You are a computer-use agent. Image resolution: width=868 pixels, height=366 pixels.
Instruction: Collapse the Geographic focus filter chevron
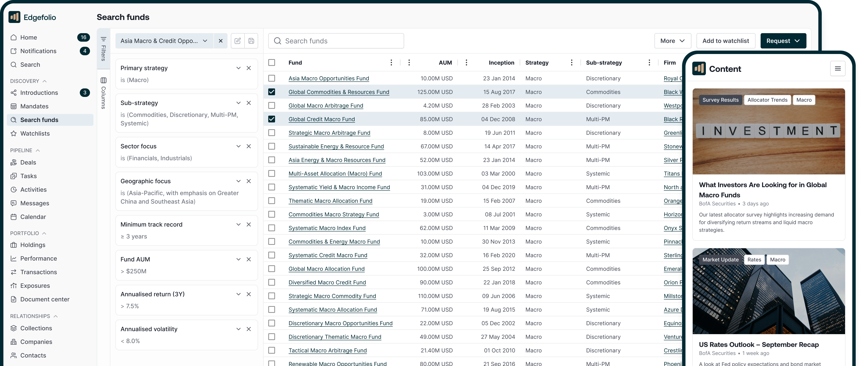239,181
